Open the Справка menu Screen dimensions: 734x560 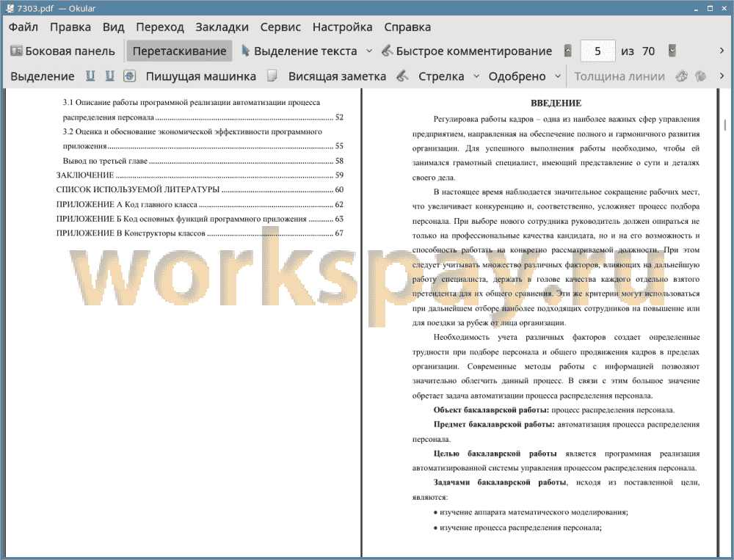[x=407, y=26]
